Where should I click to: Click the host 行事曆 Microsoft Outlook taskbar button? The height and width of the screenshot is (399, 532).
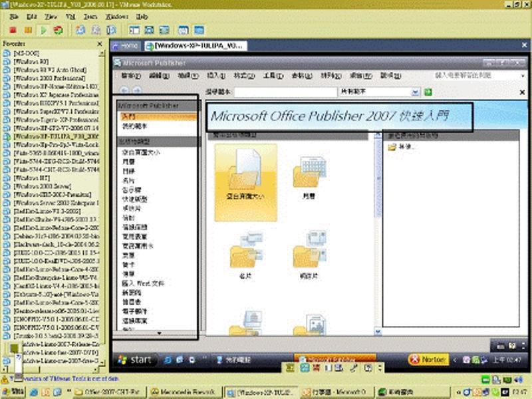click(x=336, y=392)
